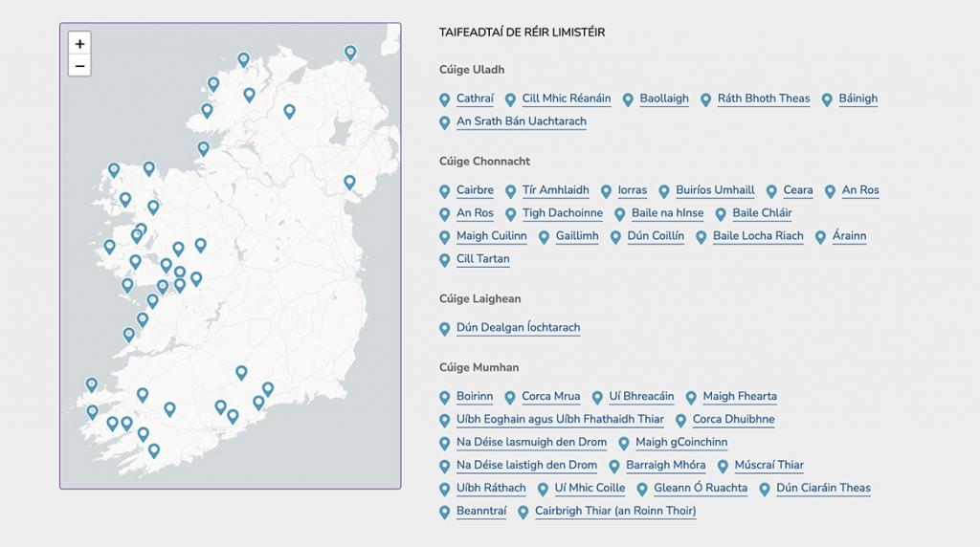980x547 pixels.
Task: Click the pin icon beside Báinigh
Action: [x=827, y=99]
